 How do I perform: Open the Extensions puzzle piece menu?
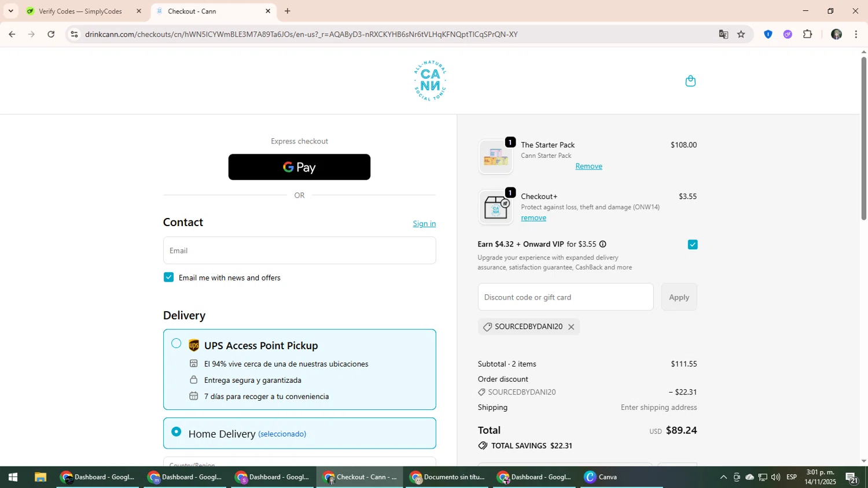pyautogui.click(x=808, y=34)
